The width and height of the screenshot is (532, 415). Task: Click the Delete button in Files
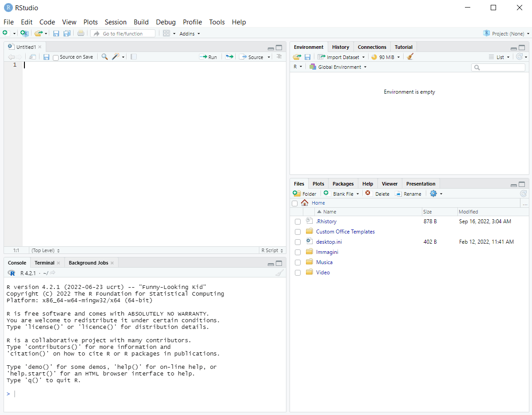click(377, 194)
